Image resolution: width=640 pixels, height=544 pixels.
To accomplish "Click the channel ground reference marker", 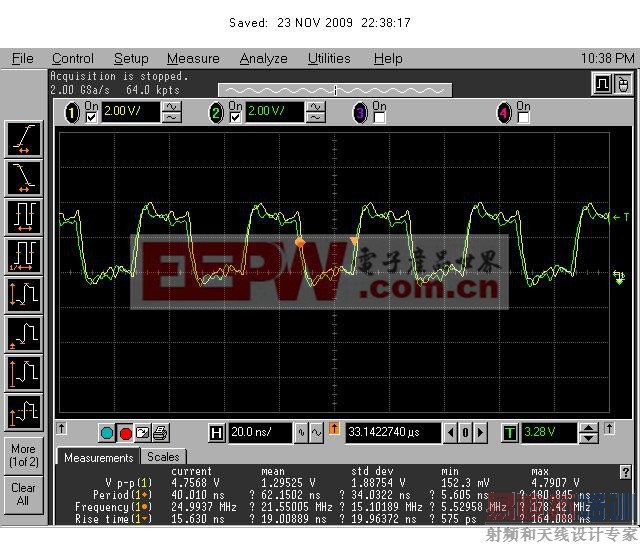I will (x=619, y=278).
